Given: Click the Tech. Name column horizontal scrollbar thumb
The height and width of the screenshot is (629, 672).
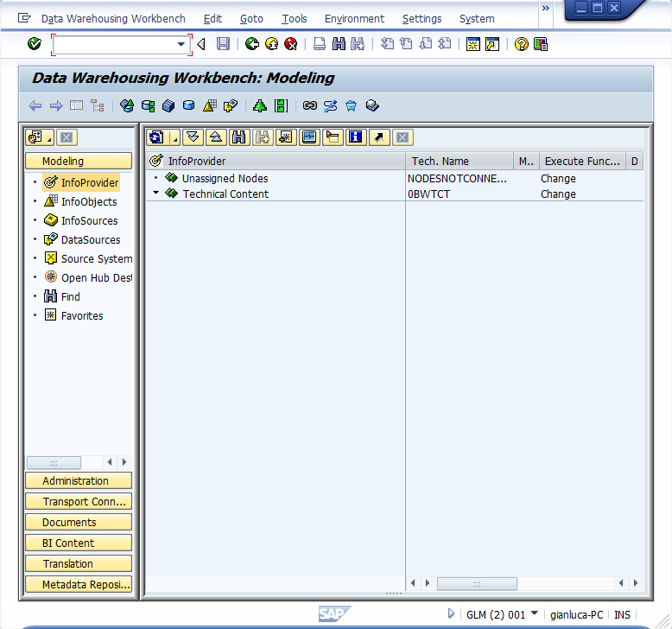Looking at the screenshot, I should point(477,583).
